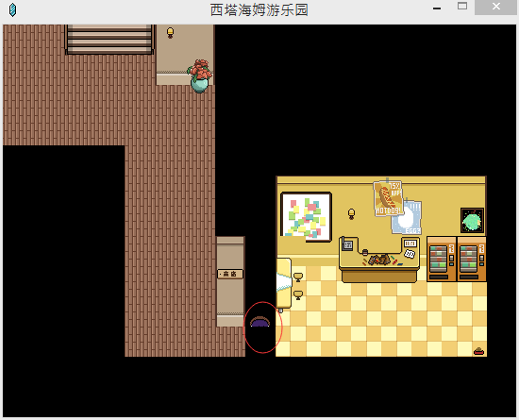Click the telephone on the shop counter
Image resolution: width=519 pixels, height=420 pixels.
(x=347, y=244)
